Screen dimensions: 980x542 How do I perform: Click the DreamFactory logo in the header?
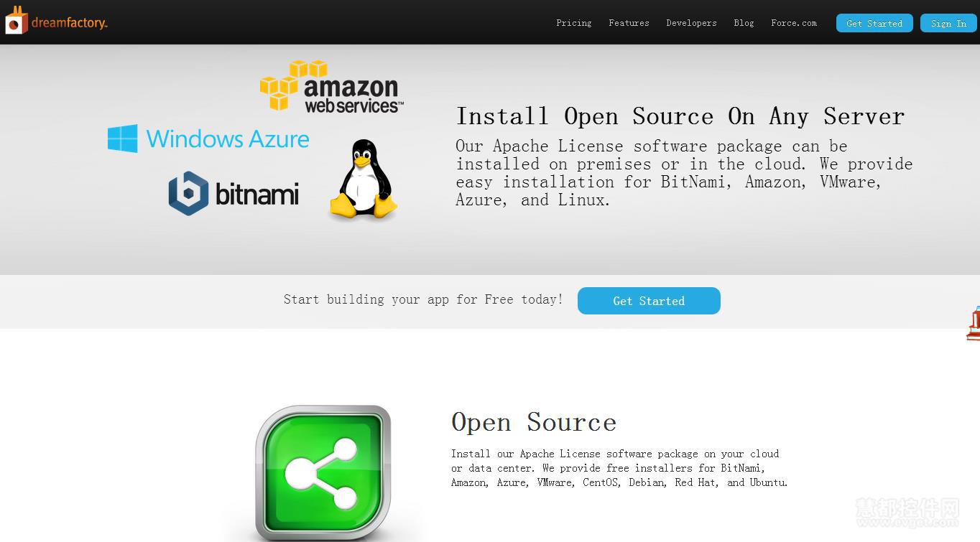click(56, 21)
